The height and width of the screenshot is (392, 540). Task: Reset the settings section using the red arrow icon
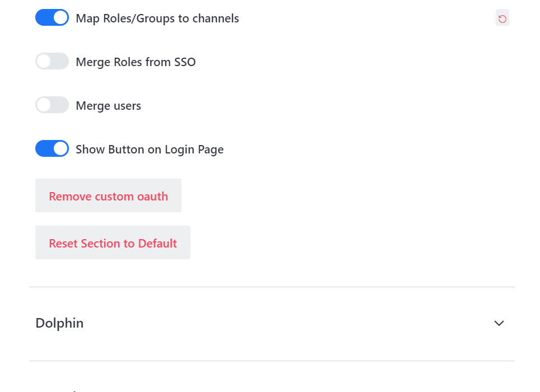tap(502, 17)
